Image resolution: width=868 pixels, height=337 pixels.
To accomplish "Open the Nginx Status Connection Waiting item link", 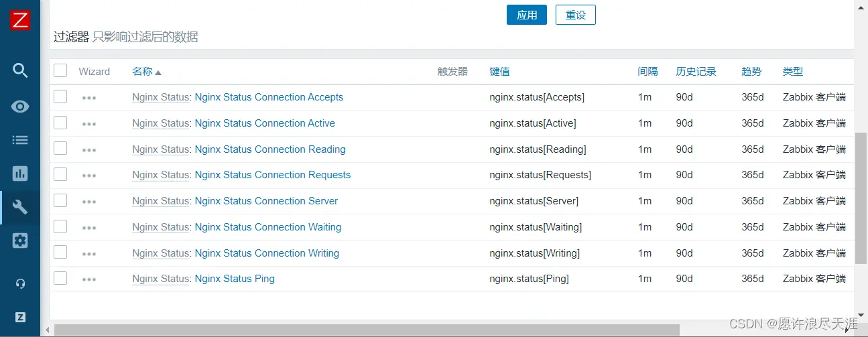I will click(267, 227).
